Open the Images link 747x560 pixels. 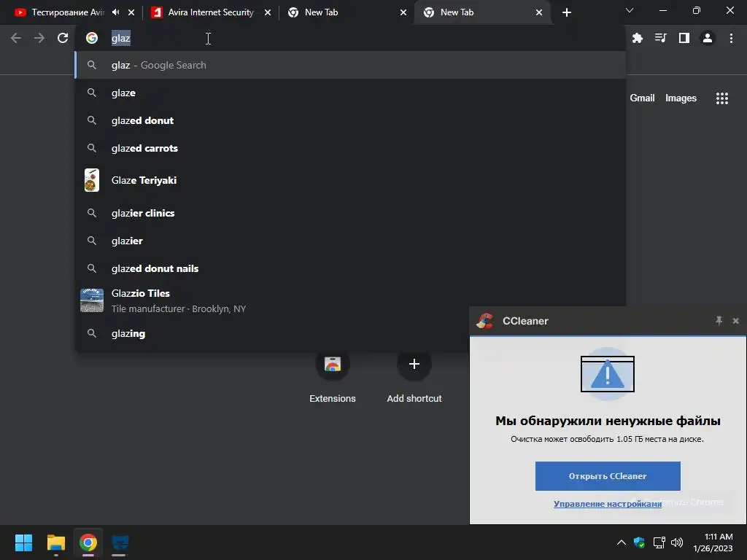pos(681,98)
